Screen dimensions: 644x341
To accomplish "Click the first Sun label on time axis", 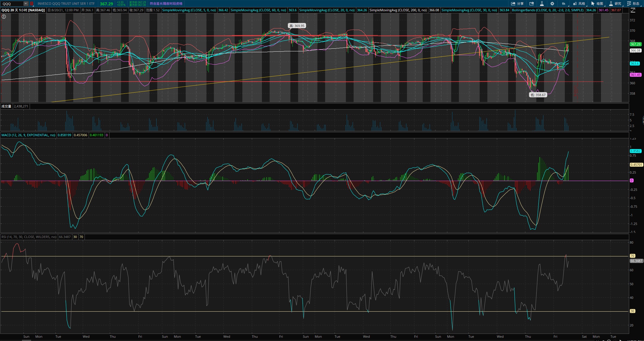I will coord(26,337).
